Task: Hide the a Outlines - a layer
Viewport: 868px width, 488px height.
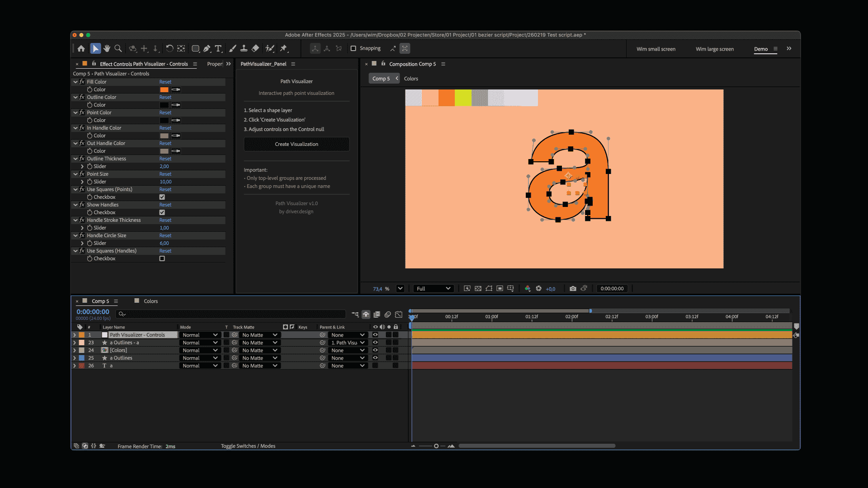Action: click(x=375, y=343)
